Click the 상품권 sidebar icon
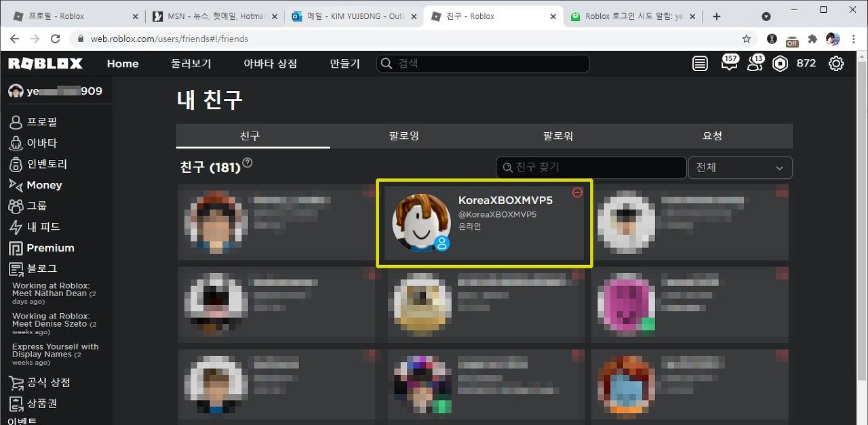Image resolution: width=868 pixels, height=425 pixels. tap(16, 404)
